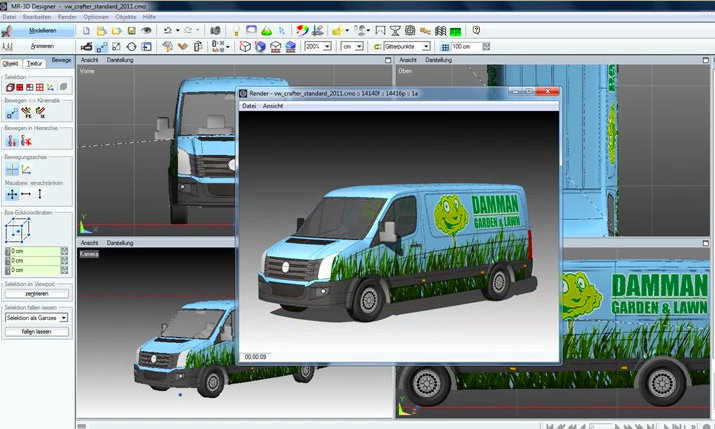
Task: Click the movie camera icon in second toolbar
Action: [86, 47]
